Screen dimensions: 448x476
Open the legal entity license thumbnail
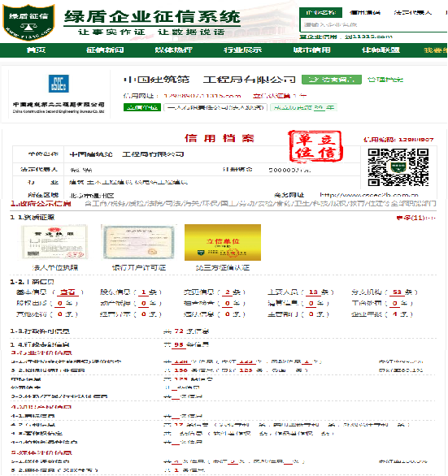55,242
